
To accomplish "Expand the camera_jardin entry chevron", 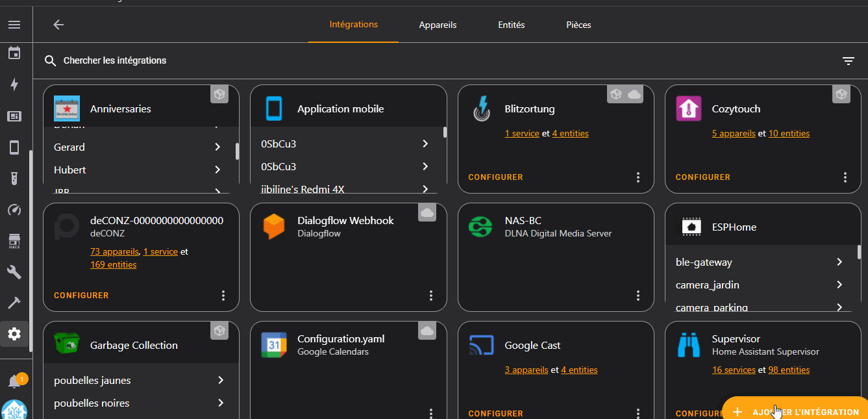I will [x=839, y=285].
